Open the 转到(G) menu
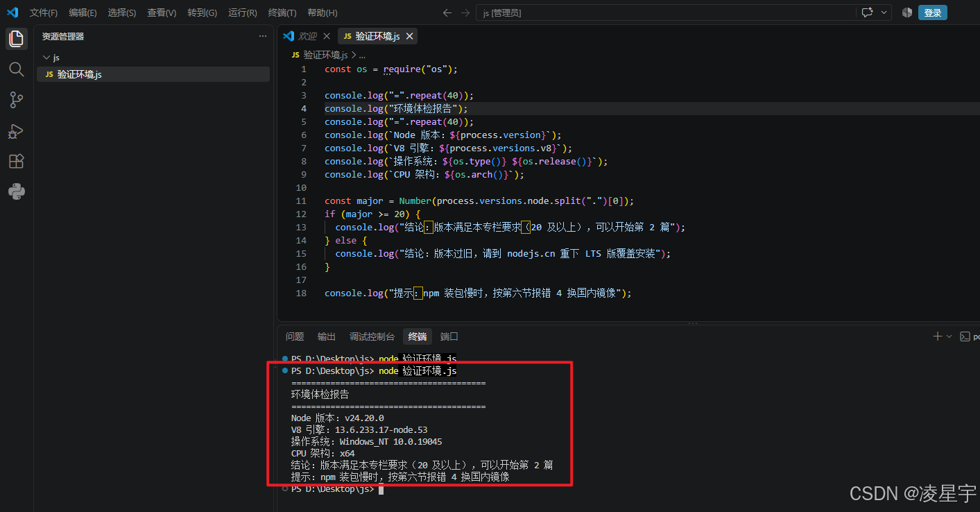Image resolution: width=980 pixels, height=512 pixels. 202,12
